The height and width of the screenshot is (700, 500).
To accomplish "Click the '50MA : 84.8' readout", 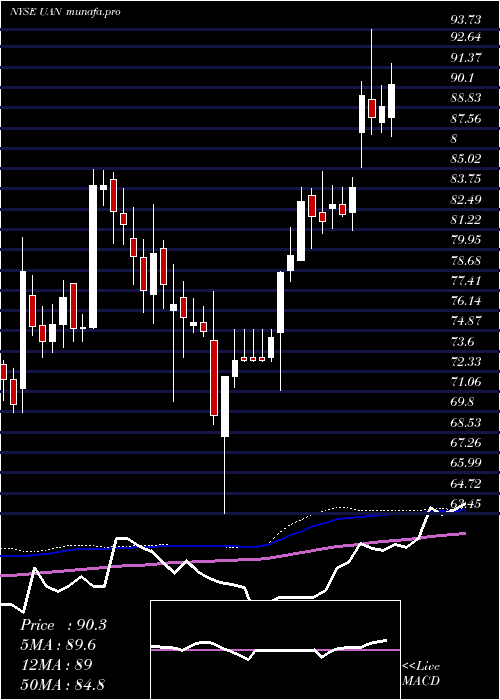I will click(x=63, y=684).
